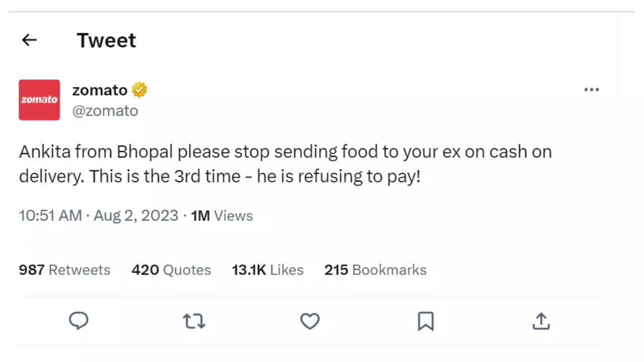Screen dimensions: 644x362
Task: Click the @zomato handle
Action: tap(106, 111)
